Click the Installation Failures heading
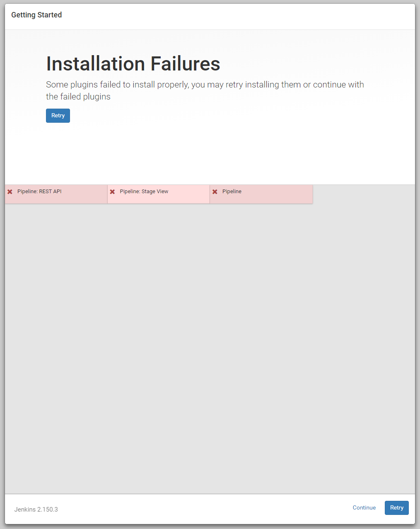 click(133, 64)
